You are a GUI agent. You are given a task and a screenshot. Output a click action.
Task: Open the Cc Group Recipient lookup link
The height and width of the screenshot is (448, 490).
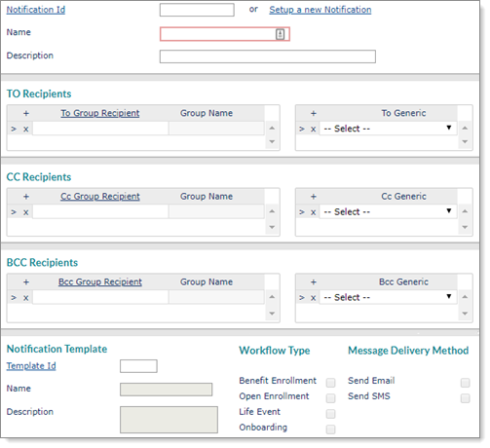100,197
